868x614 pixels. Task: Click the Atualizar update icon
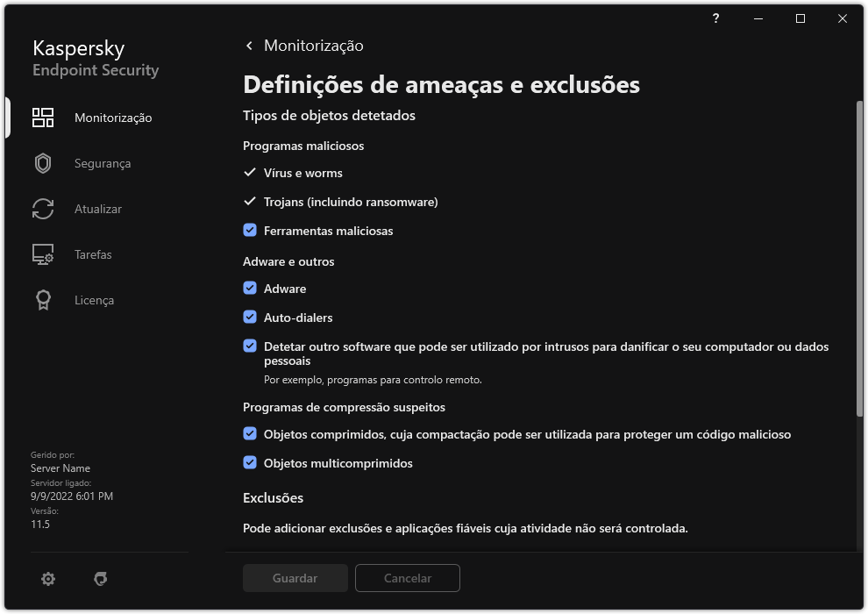tap(42, 208)
